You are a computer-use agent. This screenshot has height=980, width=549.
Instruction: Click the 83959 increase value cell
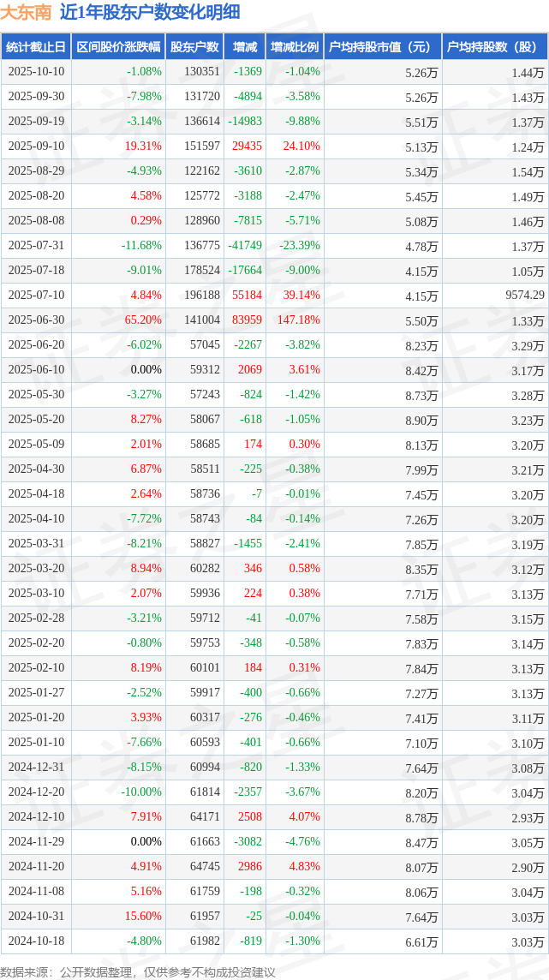point(247,320)
